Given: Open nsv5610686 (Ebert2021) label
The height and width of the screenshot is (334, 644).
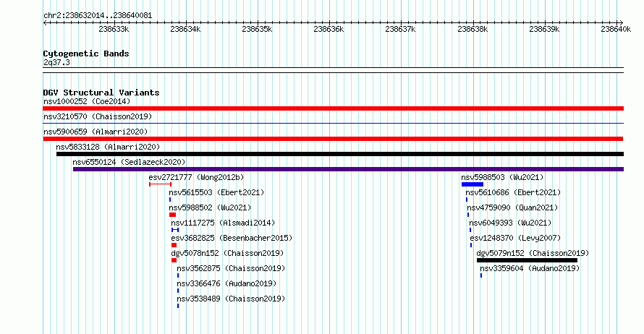Looking at the screenshot, I should (x=513, y=192).
